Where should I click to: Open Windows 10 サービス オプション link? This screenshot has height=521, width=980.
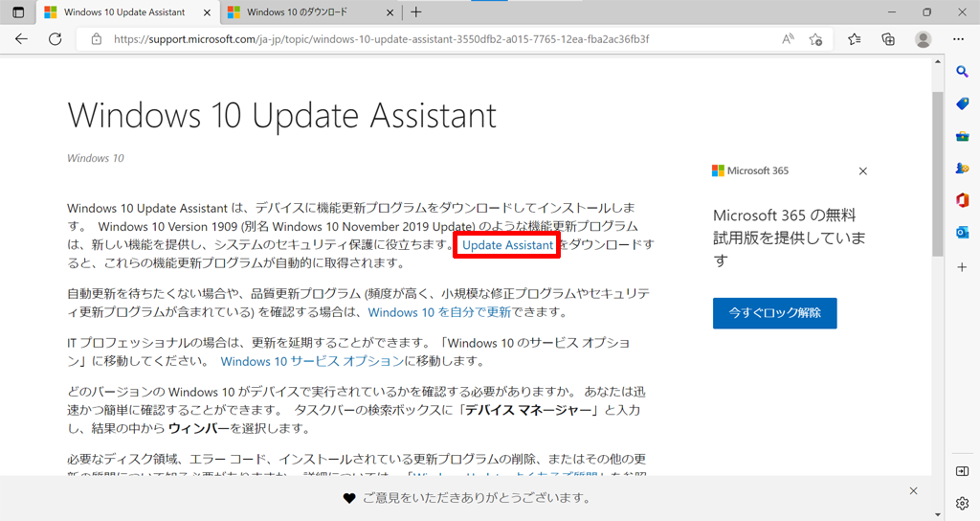point(313,361)
